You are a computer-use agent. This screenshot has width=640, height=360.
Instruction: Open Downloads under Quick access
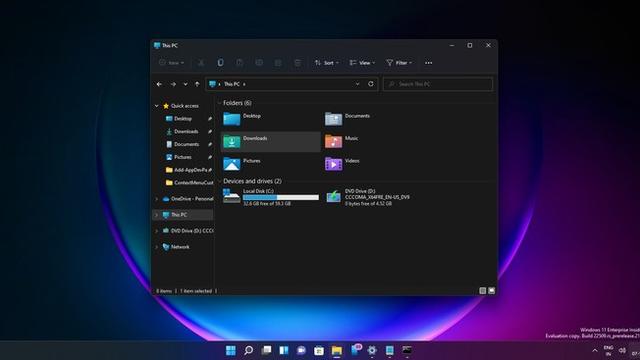(x=186, y=131)
